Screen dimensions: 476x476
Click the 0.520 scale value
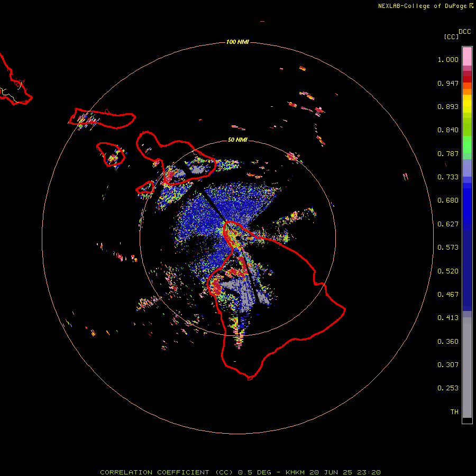pyautogui.click(x=448, y=271)
